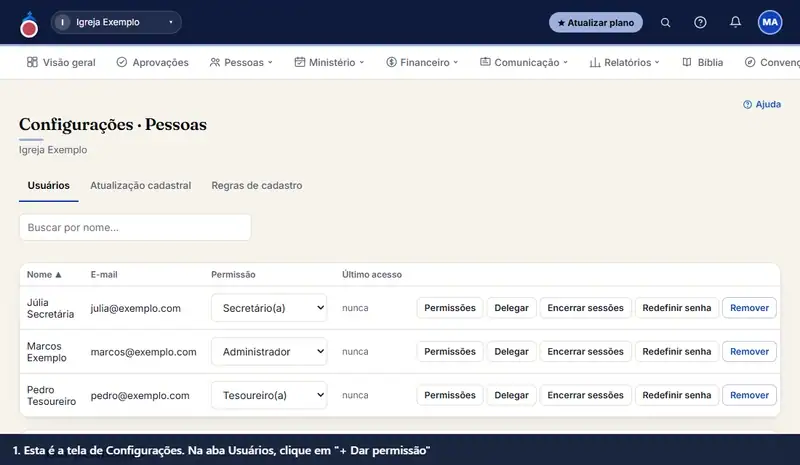
Task: Remove user Marcos Exemplo
Action: pyautogui.click(x=749, y=352)
